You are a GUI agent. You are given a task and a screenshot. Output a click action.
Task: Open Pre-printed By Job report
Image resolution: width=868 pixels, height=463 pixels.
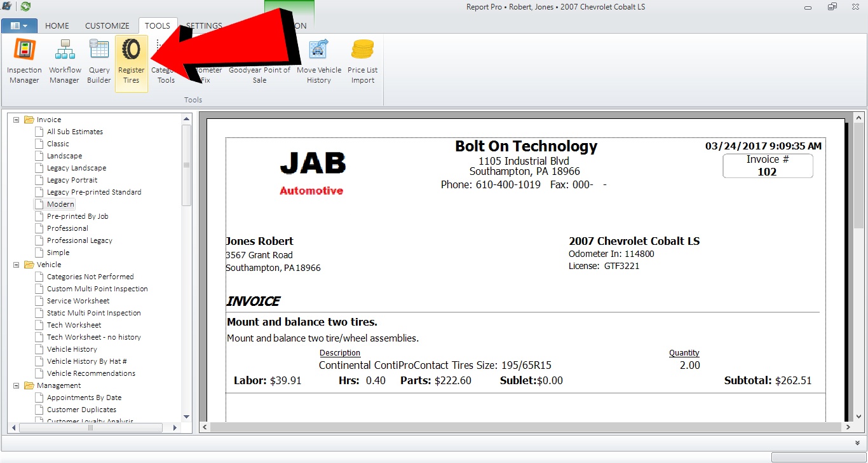pyautogui.click(x=78, y=216)
